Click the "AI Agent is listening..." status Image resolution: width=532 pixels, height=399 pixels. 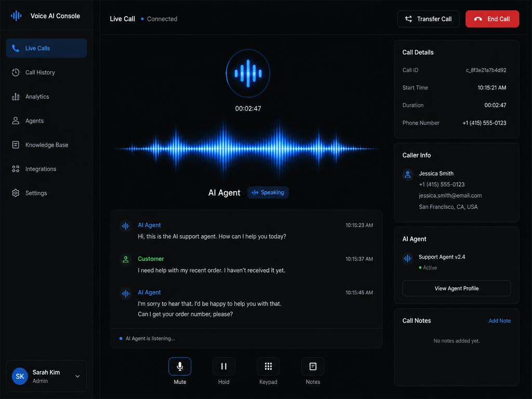(x=147, y=338)
